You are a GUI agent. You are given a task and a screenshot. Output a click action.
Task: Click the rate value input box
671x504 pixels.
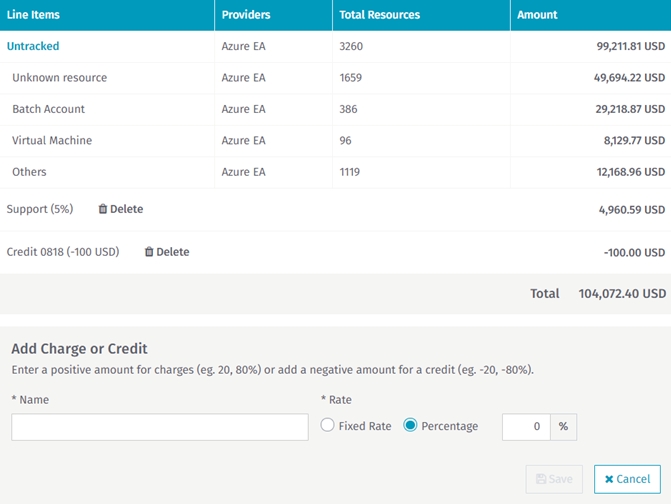click(x=527, y=427)
